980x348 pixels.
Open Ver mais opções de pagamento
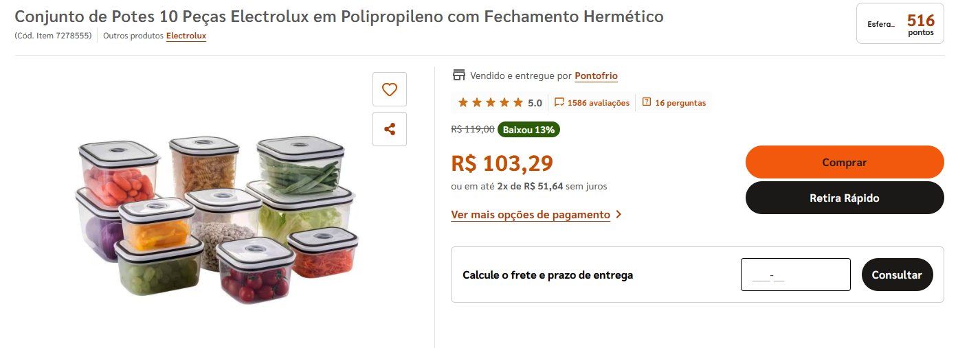pyautogui.click(x=531, y=215)
